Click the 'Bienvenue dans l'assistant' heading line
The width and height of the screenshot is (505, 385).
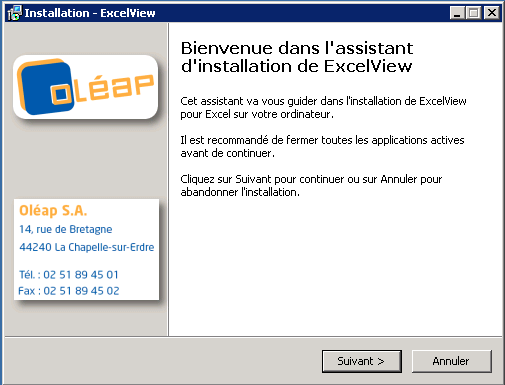pyautogui.click(x=297, y=48)
